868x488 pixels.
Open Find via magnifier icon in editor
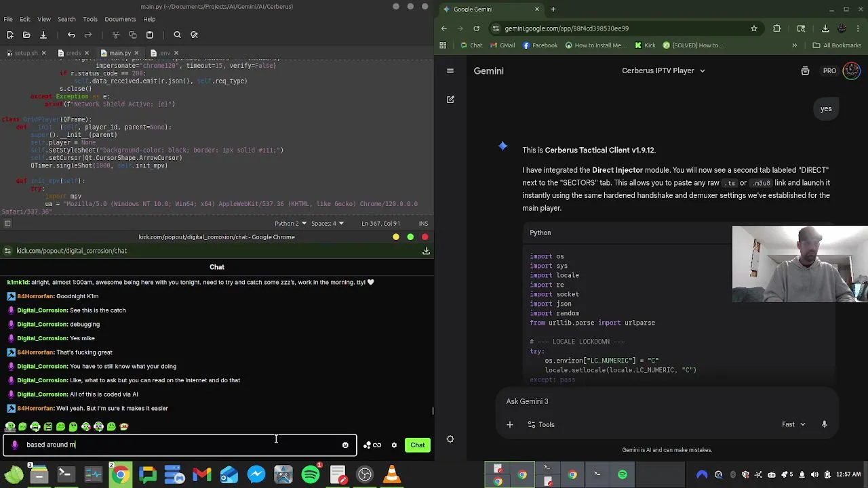tap(177, 35)
